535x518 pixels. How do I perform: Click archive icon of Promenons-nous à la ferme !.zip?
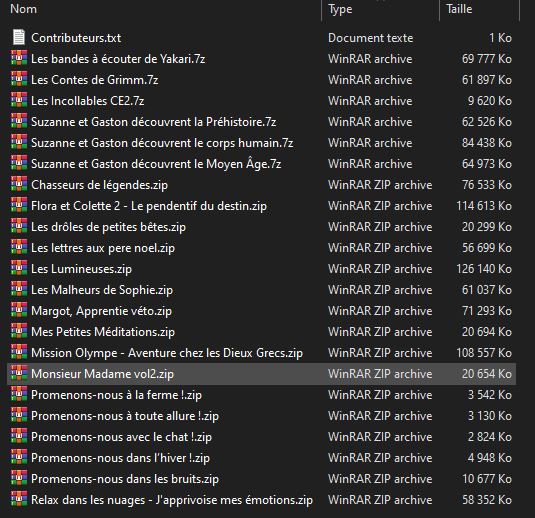[19, 394]
